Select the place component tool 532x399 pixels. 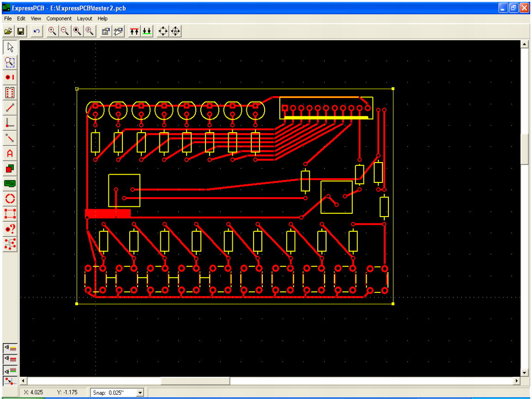pos(10,92)
